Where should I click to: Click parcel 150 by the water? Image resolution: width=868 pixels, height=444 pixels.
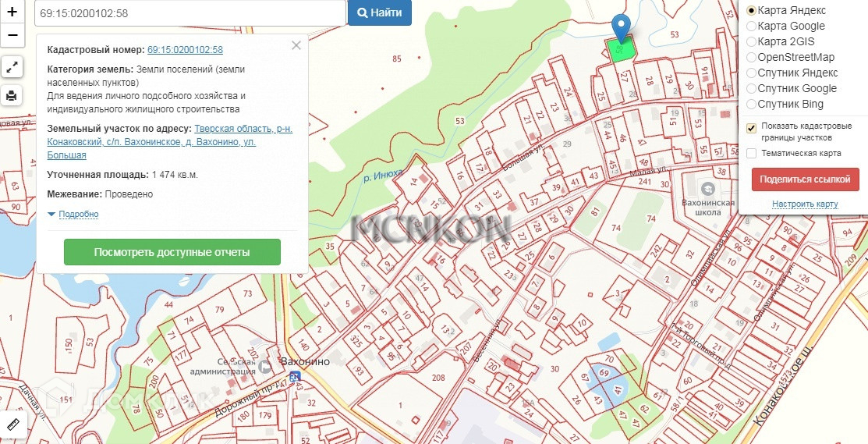69,345
